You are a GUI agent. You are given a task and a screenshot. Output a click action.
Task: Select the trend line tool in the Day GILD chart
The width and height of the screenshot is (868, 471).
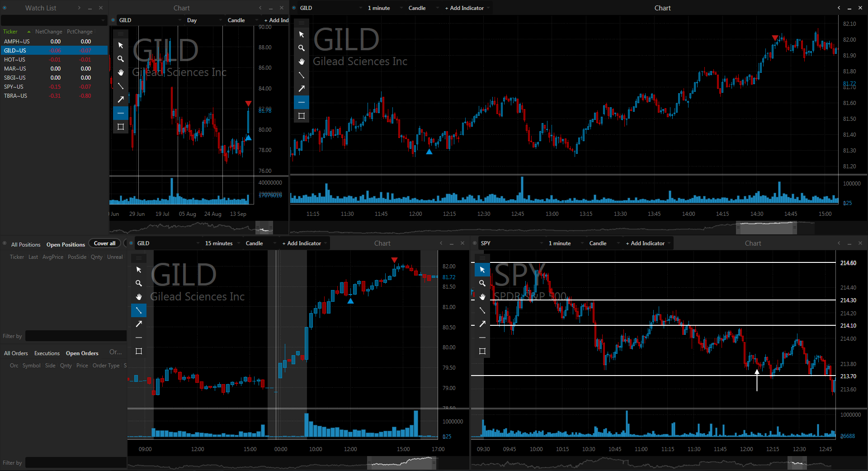pos(121,86)
